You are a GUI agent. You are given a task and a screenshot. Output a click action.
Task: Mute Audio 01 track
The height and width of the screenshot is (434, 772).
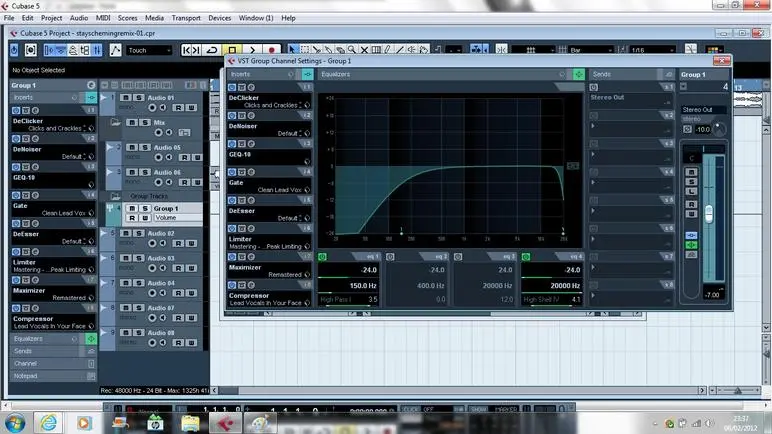click(126, 98)
